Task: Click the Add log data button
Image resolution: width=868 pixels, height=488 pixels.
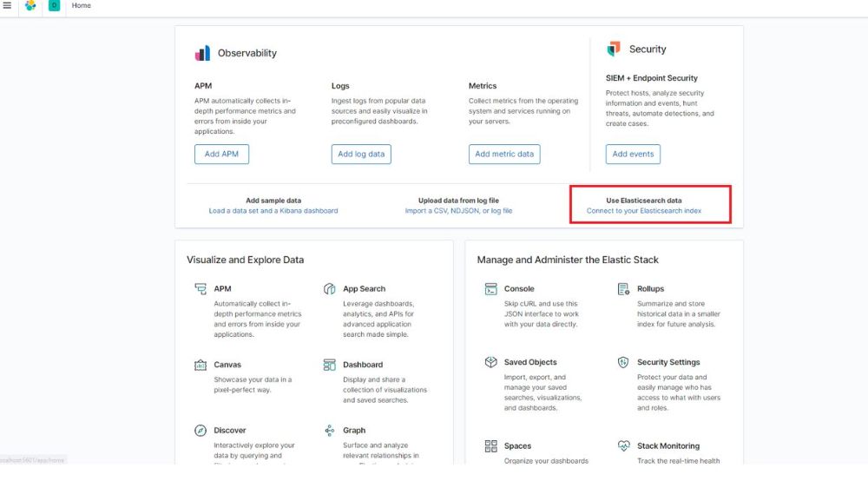Action: coord(361,154)
